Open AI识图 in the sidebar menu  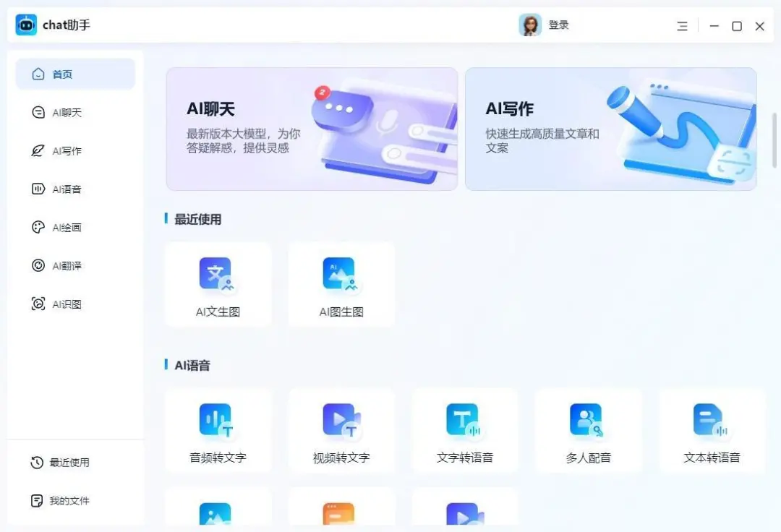pos(67,304)
